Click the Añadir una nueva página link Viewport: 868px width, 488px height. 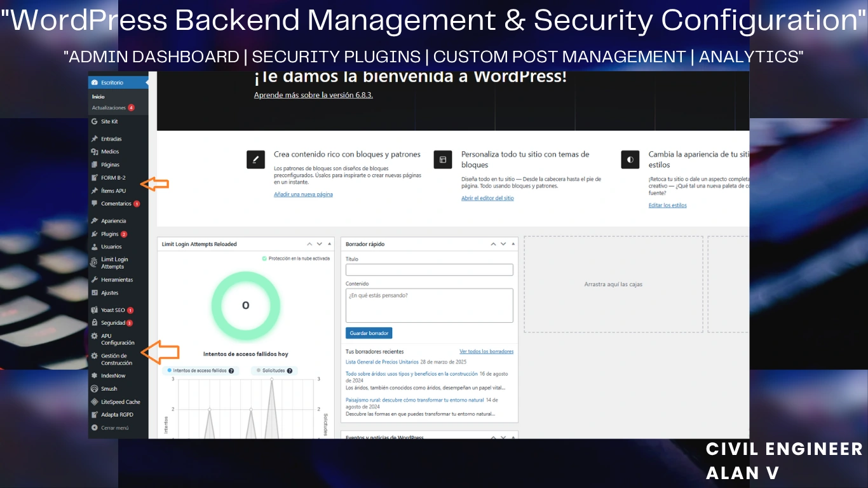(303, 194)
